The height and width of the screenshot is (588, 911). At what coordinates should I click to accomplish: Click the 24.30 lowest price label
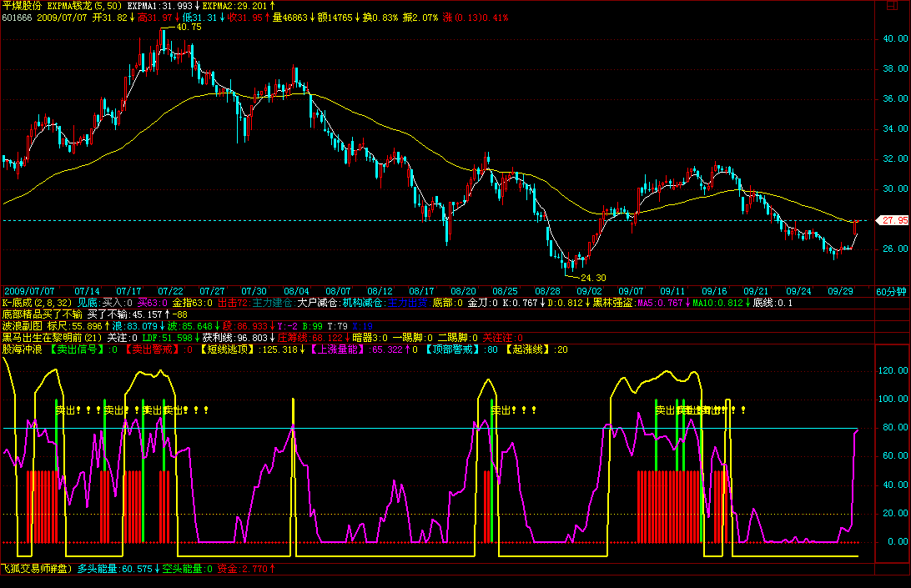[593, 278]
